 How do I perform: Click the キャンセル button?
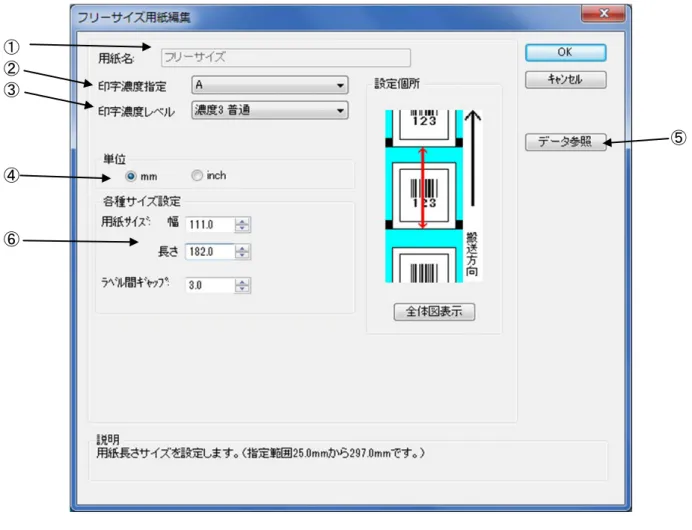565,80
